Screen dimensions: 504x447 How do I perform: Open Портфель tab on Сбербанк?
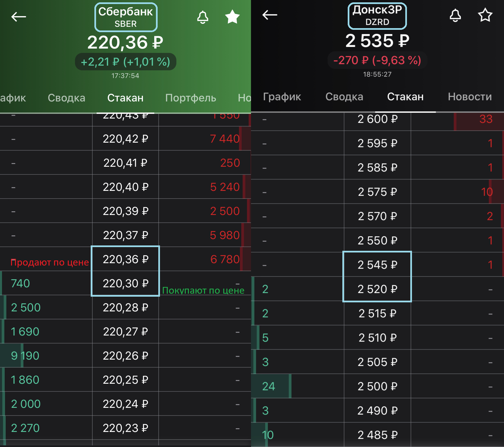click(x=190, y=98)
